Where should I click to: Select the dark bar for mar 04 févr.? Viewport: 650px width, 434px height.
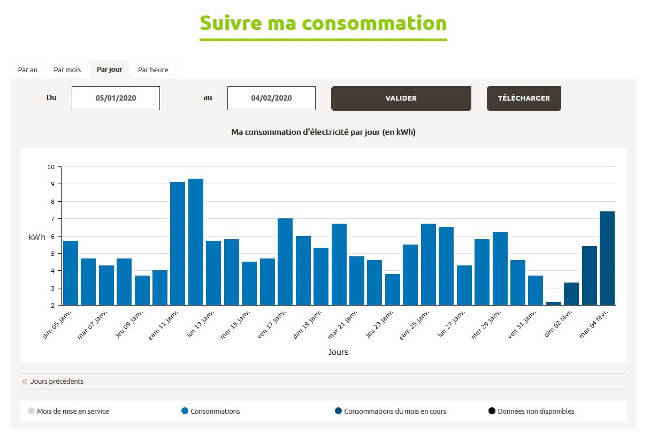coord(607,258)
